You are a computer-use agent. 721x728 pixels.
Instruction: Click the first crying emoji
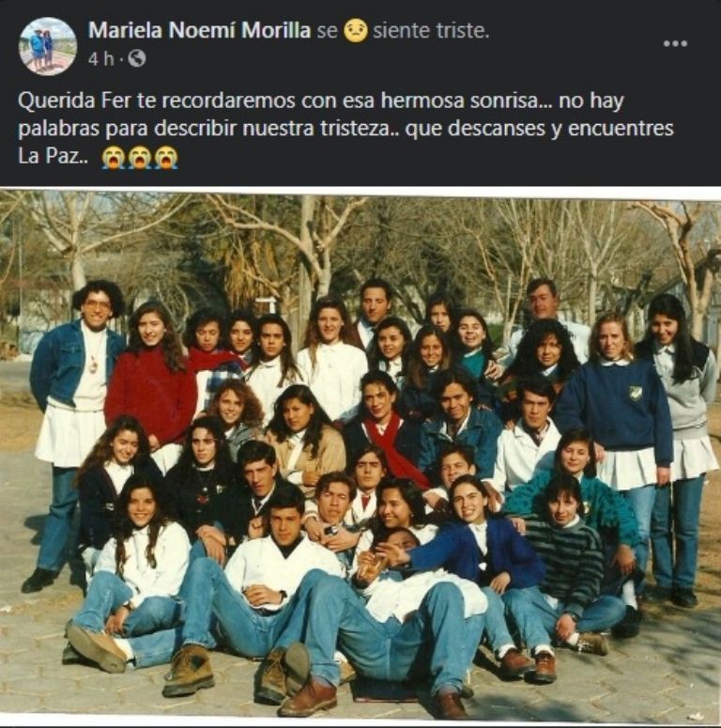pyautogui.click(x=114, y=157)
